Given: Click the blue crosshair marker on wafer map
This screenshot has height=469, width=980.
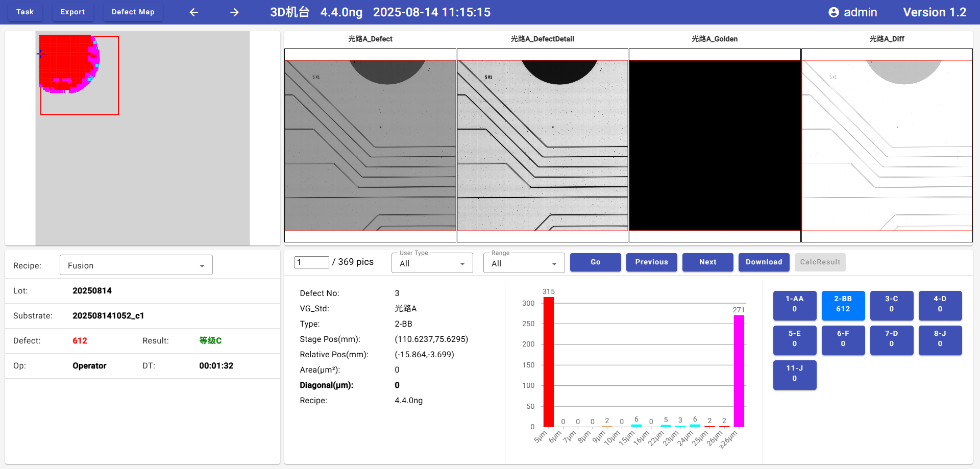Looking at the screenshot, I should (41, 54).
